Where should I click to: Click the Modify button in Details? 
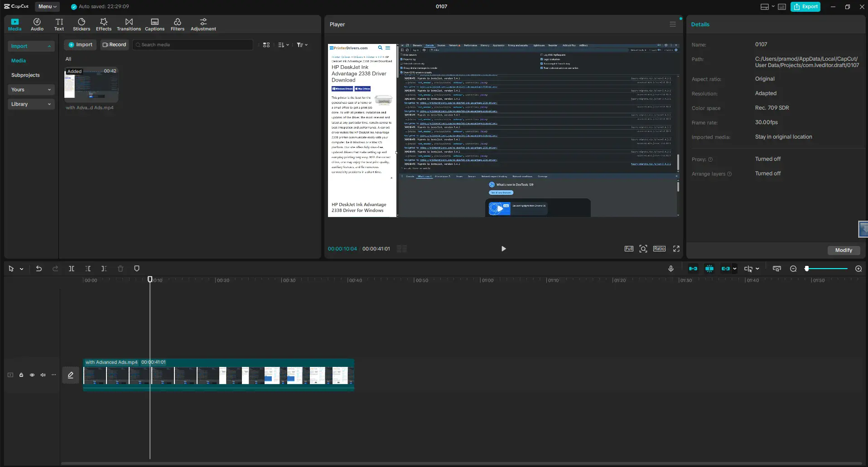pyautogui.click(x=844, y=250)
